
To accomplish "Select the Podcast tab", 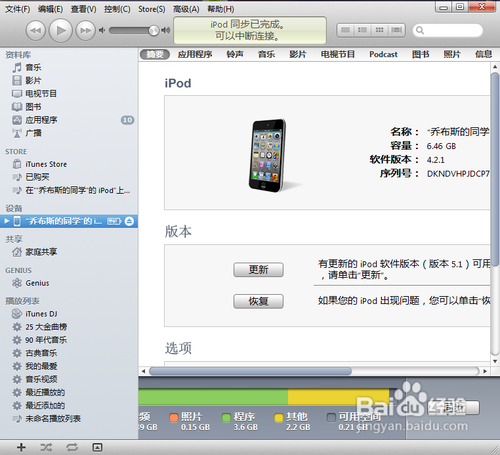I will tap(383, 54).
